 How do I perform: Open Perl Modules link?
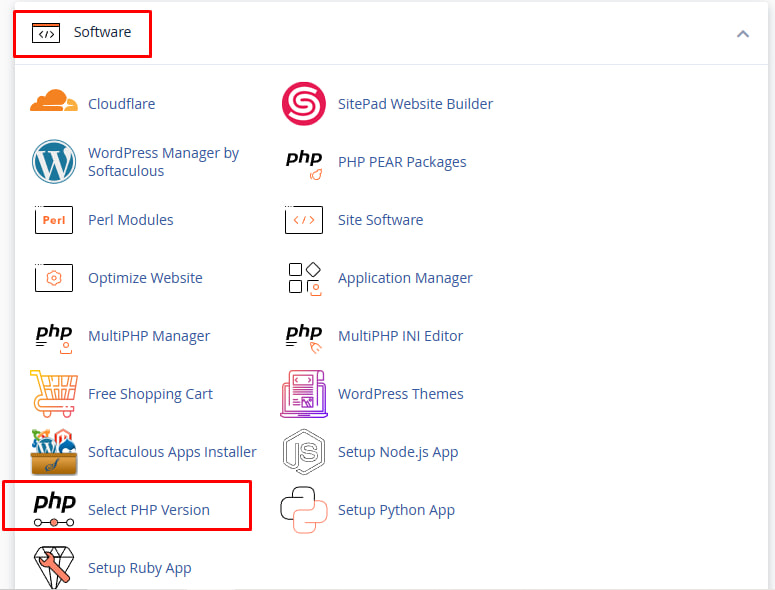point(130,220)
